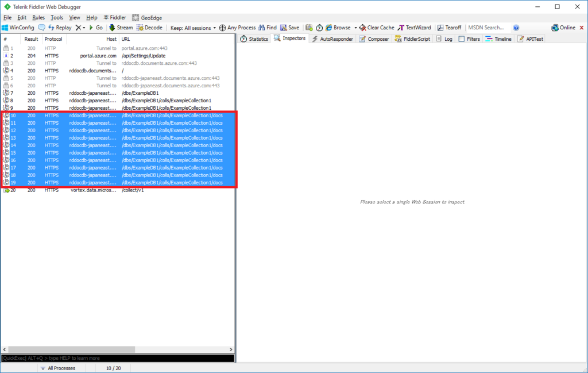Open the View menu
Image resolution: width=588 pixels, height=373 pixels.
pos(74,18)
